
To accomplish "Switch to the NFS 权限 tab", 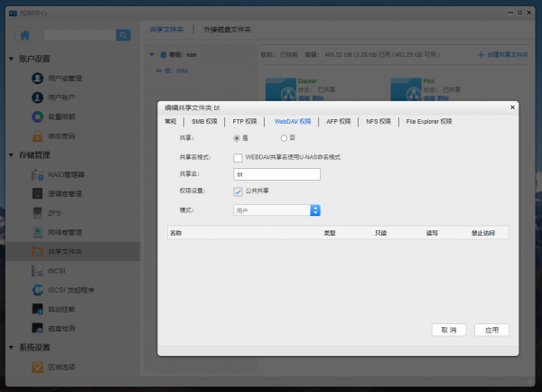I will point(378,122).
